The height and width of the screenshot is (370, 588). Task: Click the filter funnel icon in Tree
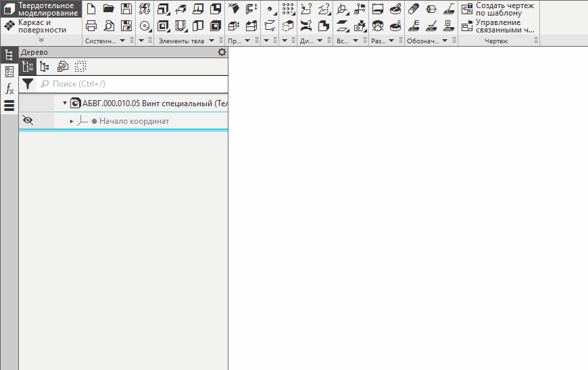[27, 84]
